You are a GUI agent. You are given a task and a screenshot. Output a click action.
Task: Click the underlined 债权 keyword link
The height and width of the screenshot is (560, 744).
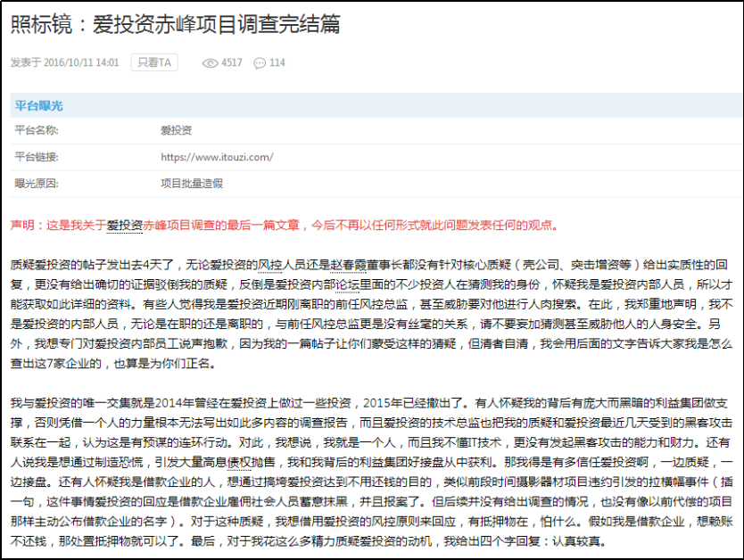[239, 462]
